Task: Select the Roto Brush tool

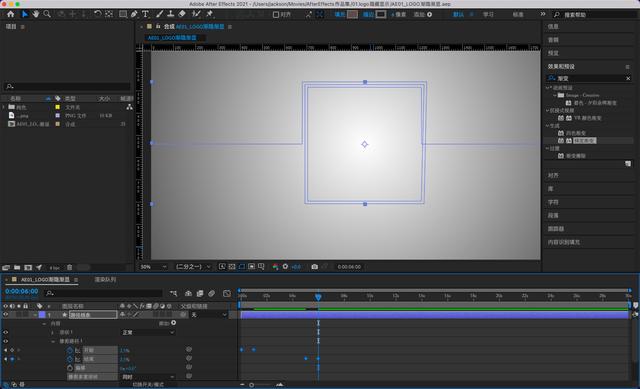Action: click(x=196, y=14)
